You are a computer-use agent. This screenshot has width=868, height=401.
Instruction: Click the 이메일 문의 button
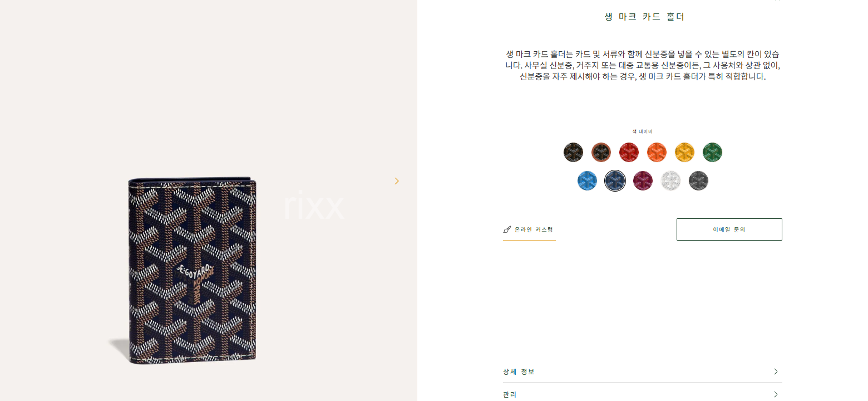click(729, 229)
